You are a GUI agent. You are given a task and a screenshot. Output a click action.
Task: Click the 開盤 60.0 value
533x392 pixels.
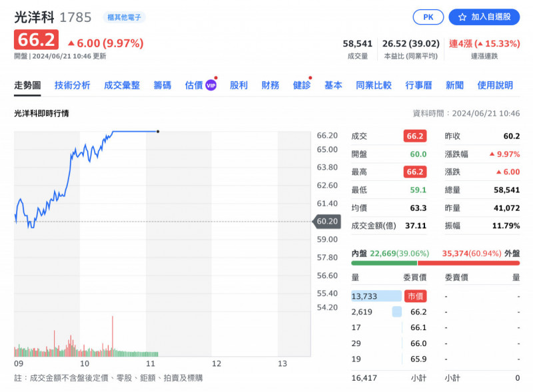418,154
